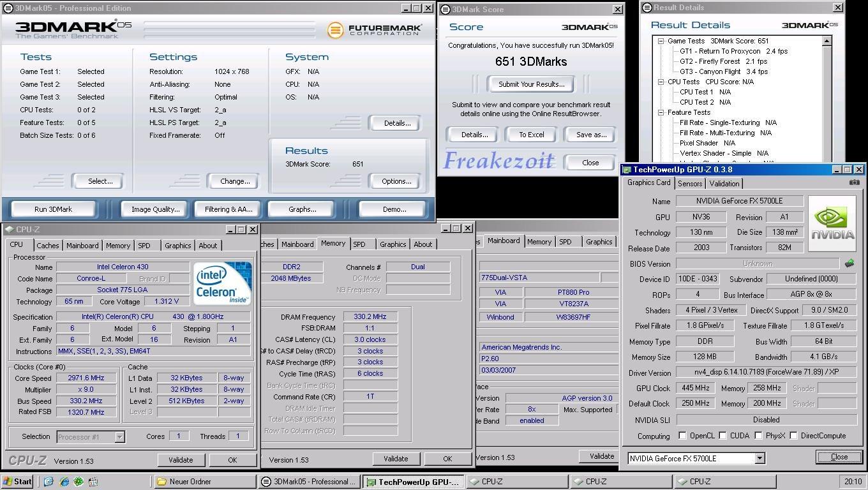Screen dimensions: 868x490
Task: Select the third CPU-Z taskbar item
Action: click(726, 482)
